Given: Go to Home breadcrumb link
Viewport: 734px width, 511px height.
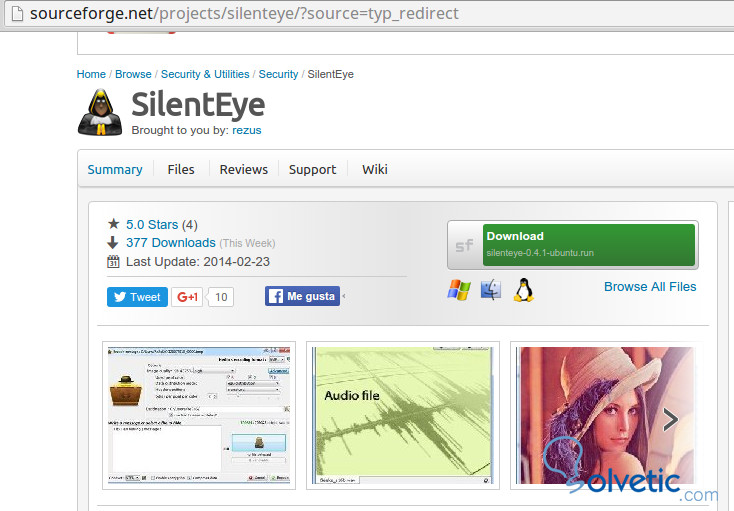Looking at the screenshot, I should 91,74.
